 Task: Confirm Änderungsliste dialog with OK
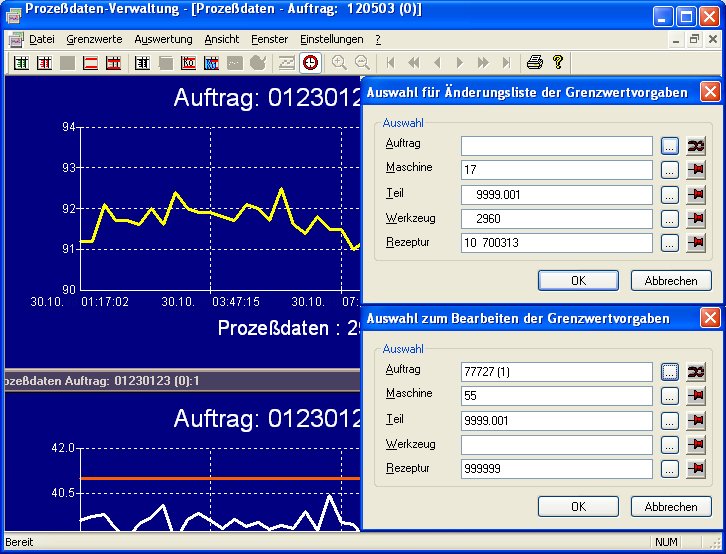[578, 281]
